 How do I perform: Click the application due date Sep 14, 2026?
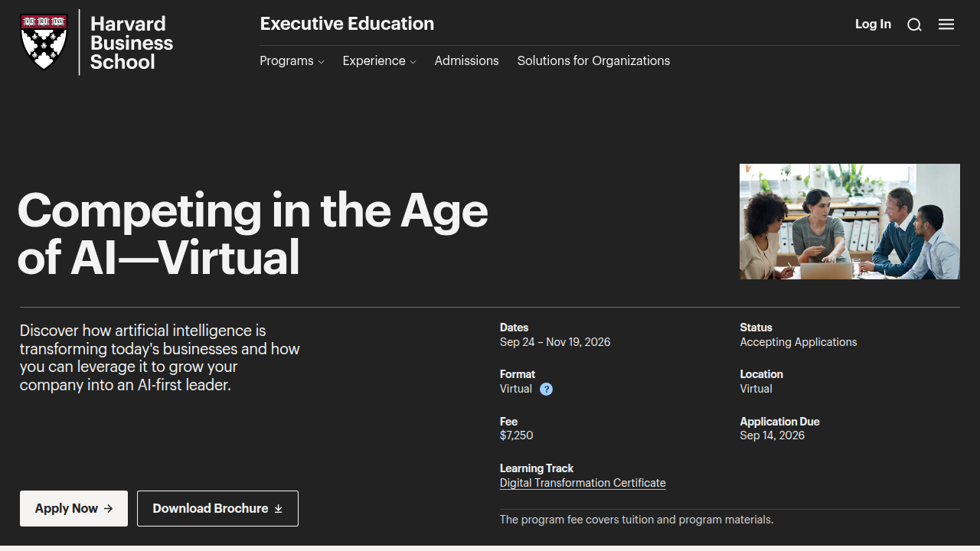coord(773,435)
